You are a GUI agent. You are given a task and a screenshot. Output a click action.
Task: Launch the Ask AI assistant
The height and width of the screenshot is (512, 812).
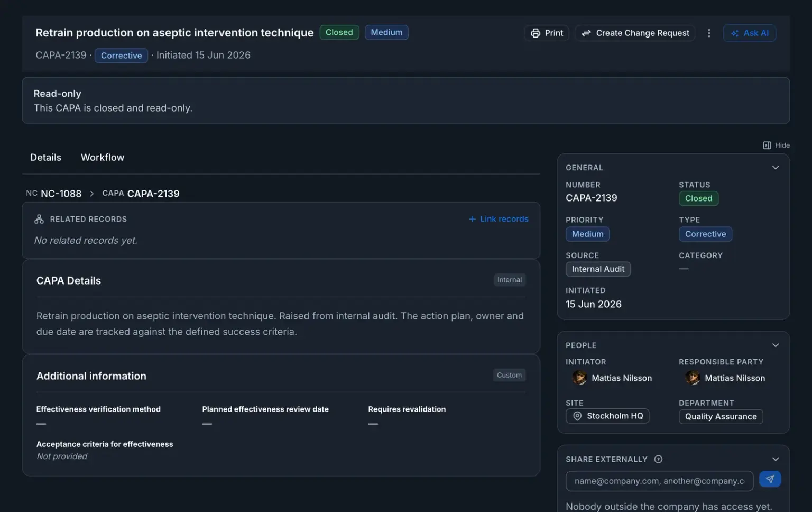(749, 33)
